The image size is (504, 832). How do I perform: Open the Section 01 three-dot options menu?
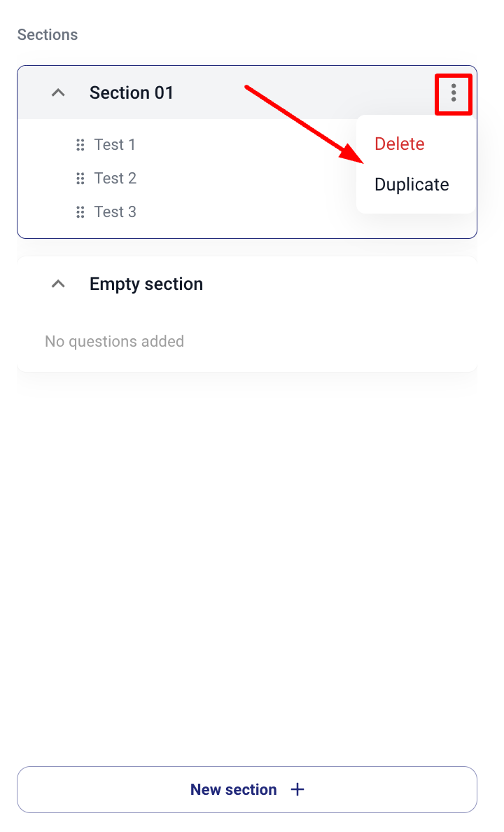point(454,93)
